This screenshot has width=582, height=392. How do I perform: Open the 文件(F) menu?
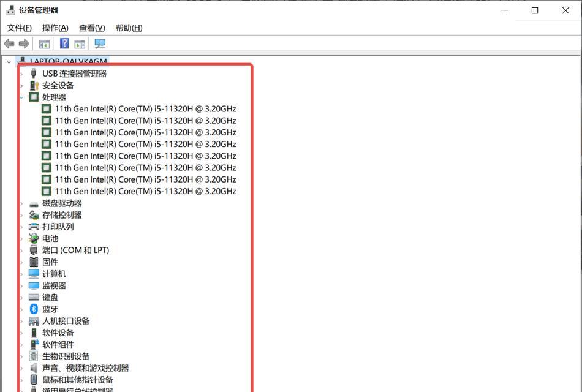coord(20,28)
